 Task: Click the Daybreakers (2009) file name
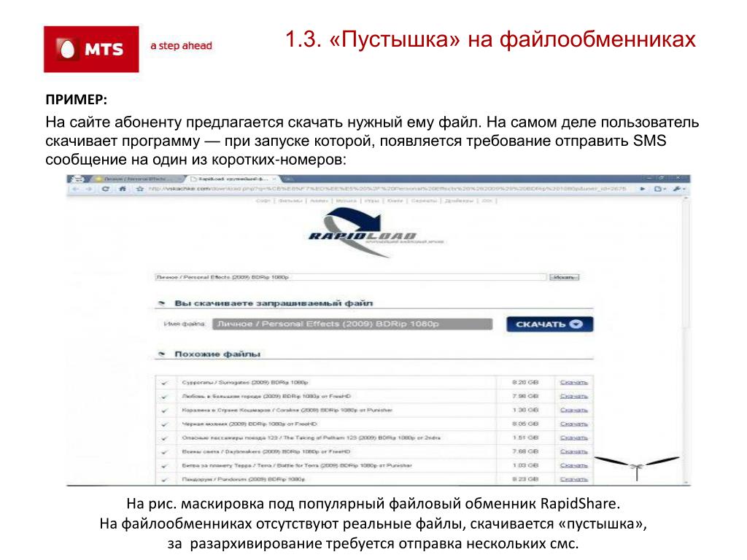coord(266,451)
